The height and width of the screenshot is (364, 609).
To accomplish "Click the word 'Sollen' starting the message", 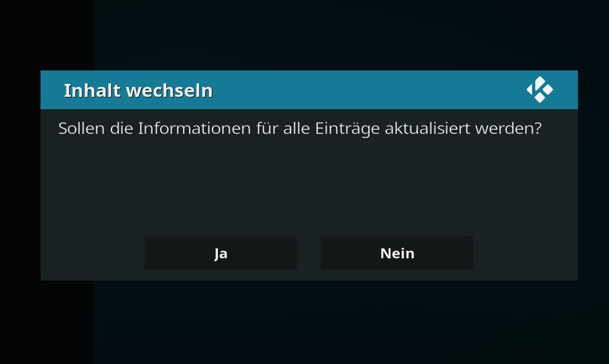I will [x=82, y=129].
